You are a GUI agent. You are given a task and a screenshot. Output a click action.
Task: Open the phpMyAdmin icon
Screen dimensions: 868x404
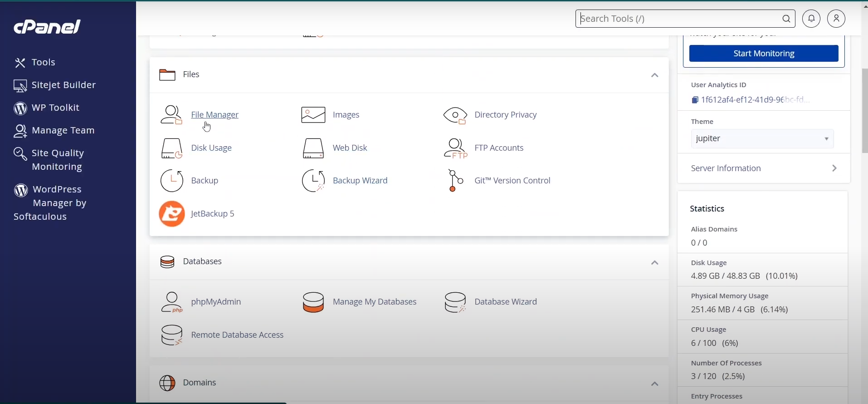pyautogui.click(x=172, y=302)
